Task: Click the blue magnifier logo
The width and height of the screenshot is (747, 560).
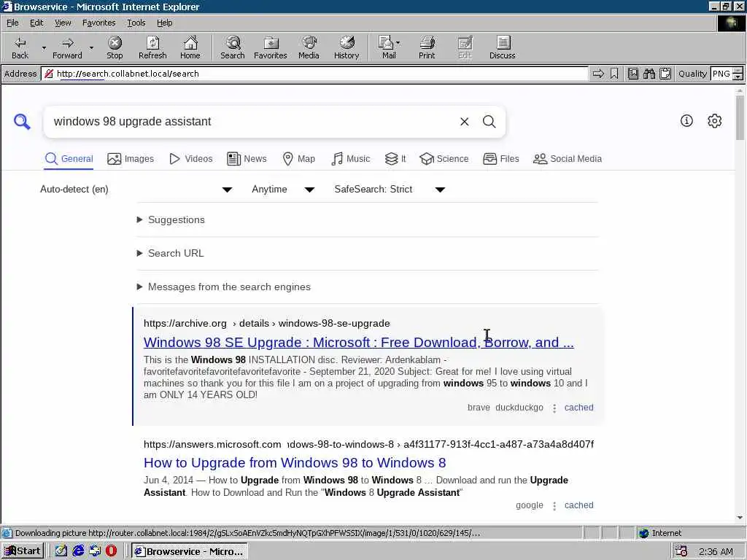Action: tap(22, 122)
